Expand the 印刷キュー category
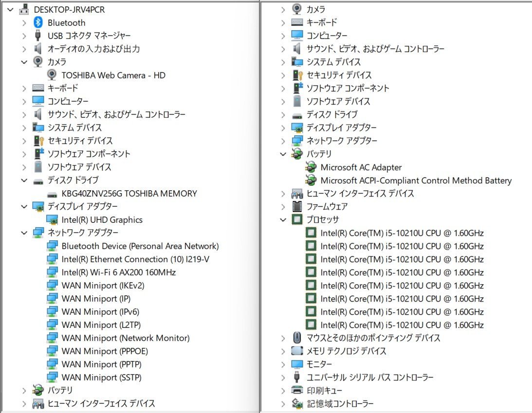Screen dimensions: 532x413 click(x=283, y=391)
